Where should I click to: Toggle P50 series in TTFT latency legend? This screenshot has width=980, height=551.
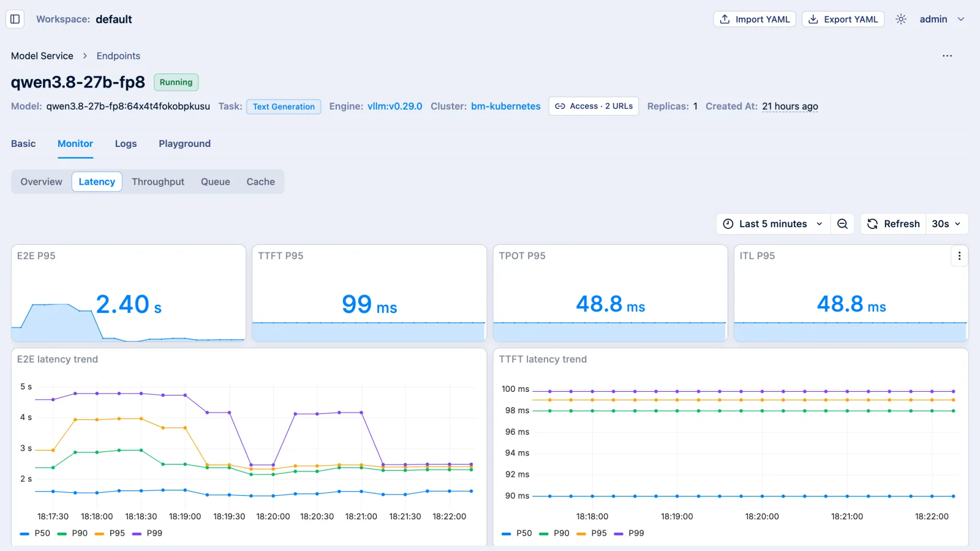click(518, 533)
